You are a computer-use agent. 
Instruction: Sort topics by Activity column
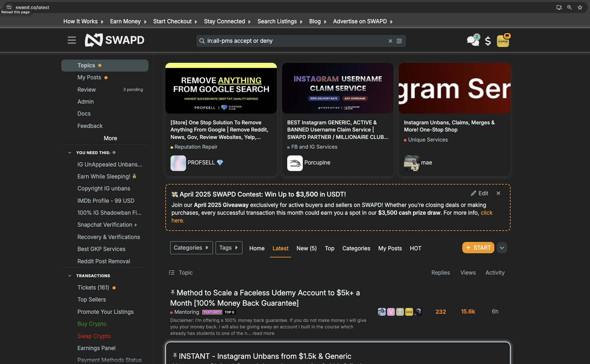click(495, 273)
